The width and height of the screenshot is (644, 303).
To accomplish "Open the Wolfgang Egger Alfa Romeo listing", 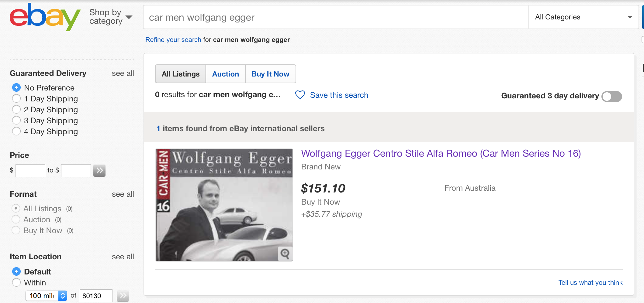I will point(440,154).
